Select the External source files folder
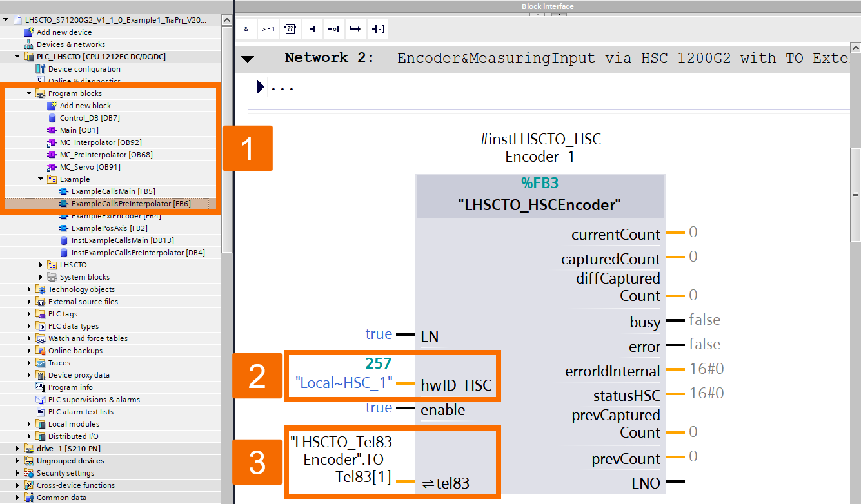 83,302
